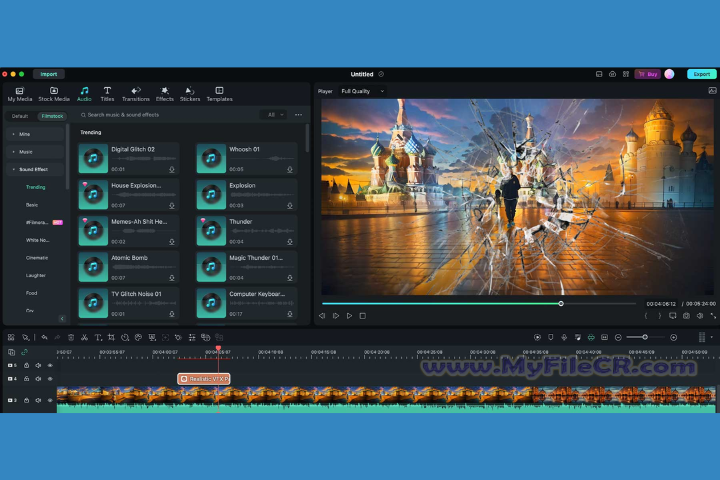Delete the selected clip with trash icon

coord(71,338)
